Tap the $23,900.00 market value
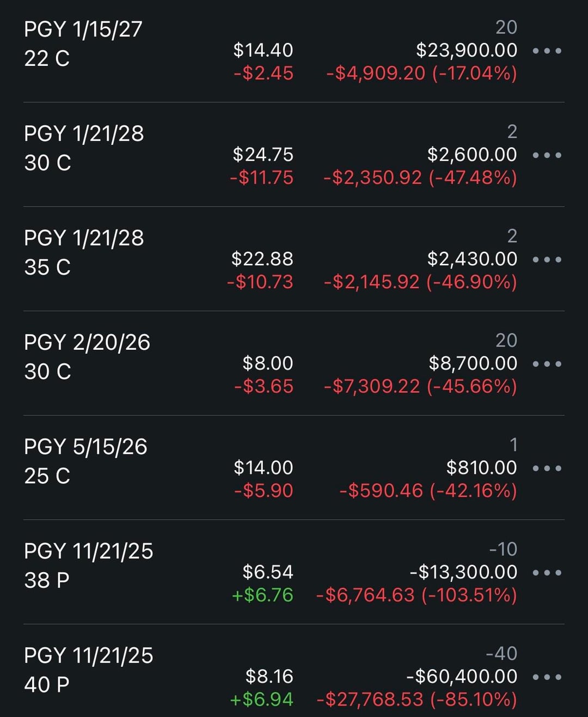Image resolution: width=588 pixels, height=717 pixels. (x=467, y=50)
